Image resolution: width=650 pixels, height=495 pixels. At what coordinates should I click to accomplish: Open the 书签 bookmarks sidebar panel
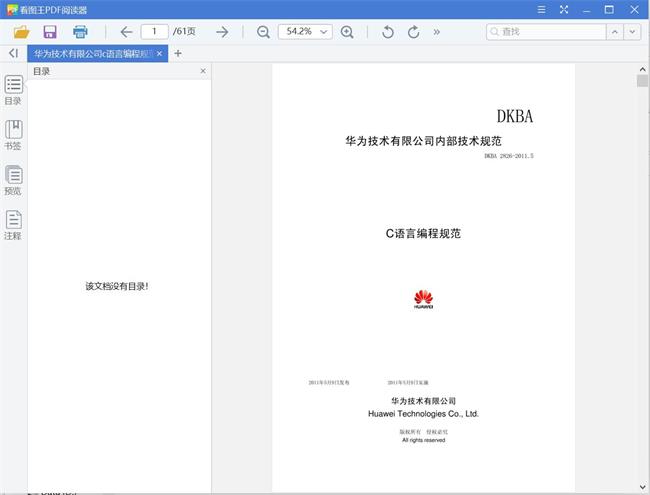click(x=13, y=135)
